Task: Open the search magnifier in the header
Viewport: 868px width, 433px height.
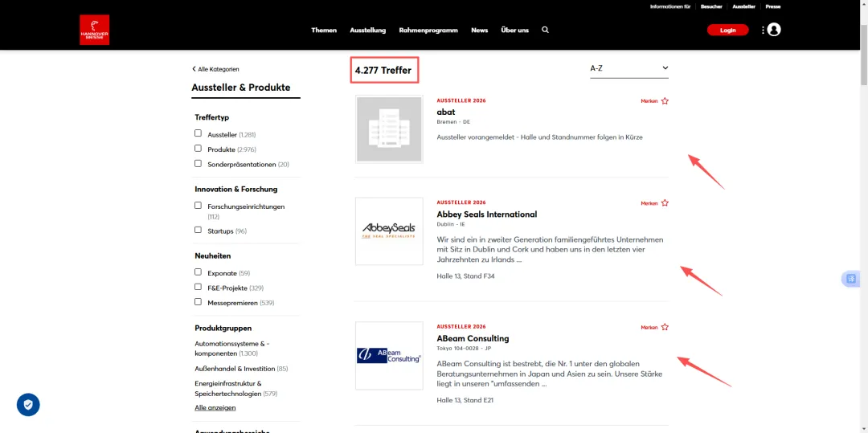Action: (545, 30)
